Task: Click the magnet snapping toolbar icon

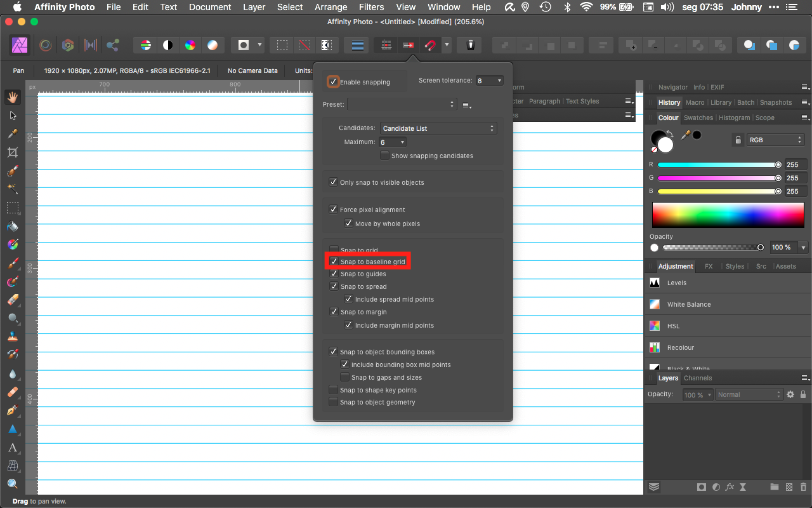Action: coord(431,45)
